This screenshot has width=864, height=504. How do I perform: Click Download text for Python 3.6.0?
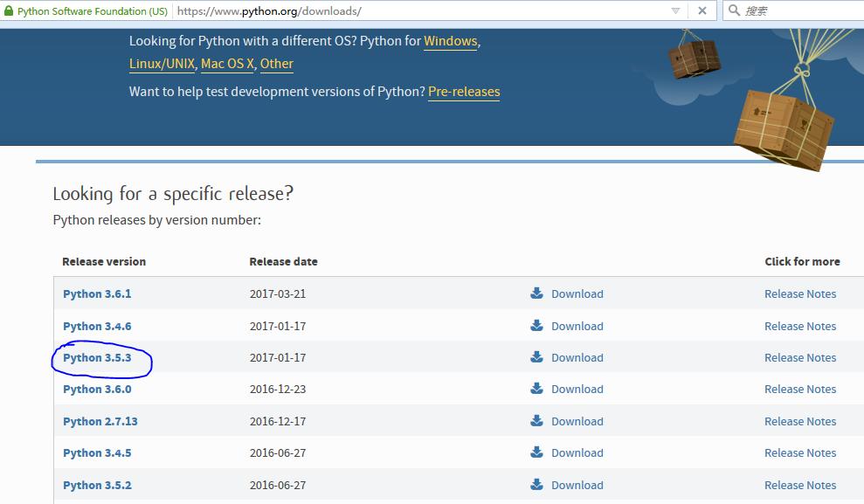point(577,390)
